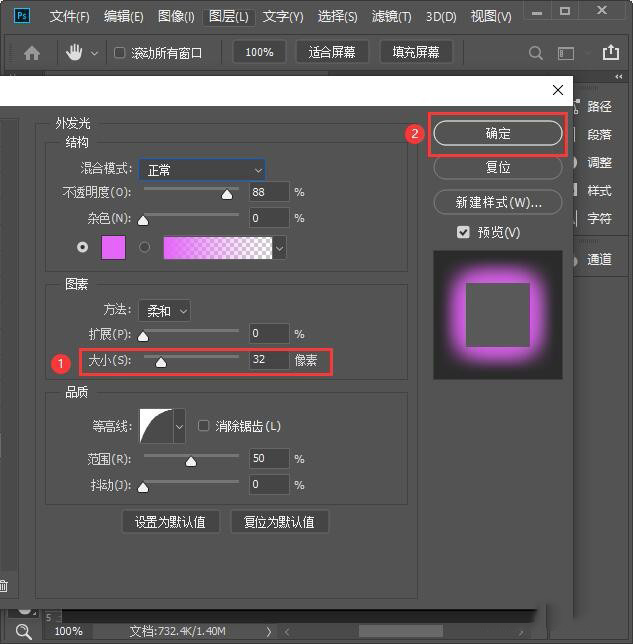Click the 扩展 spread slider handle
633x644 pixels.
pyautogui.click(x=143, y=336)
